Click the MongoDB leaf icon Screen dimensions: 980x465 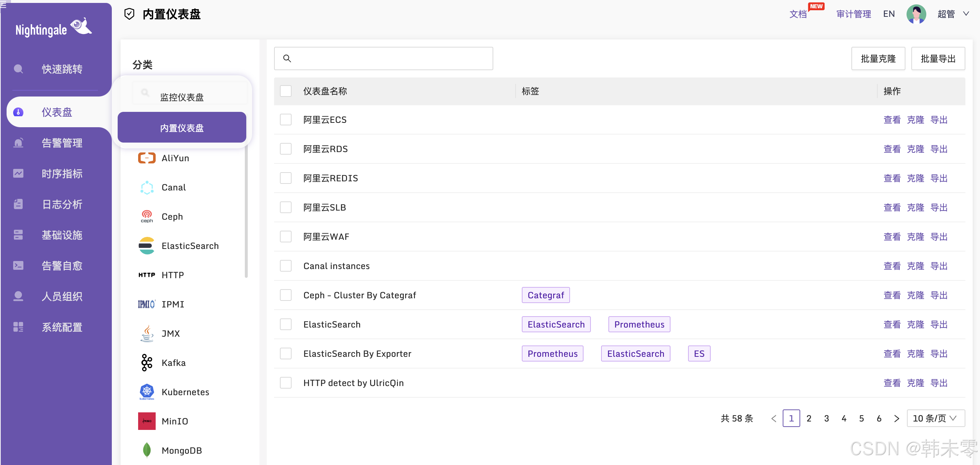coord(147,450)
